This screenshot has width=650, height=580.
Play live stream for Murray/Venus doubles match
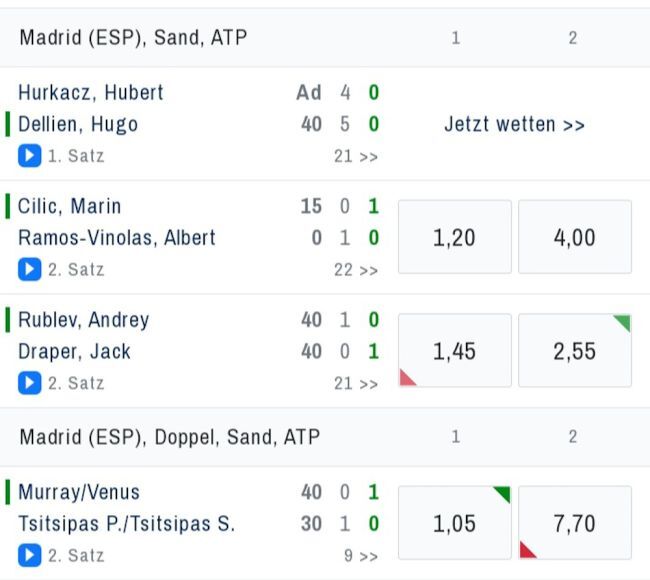29,555
